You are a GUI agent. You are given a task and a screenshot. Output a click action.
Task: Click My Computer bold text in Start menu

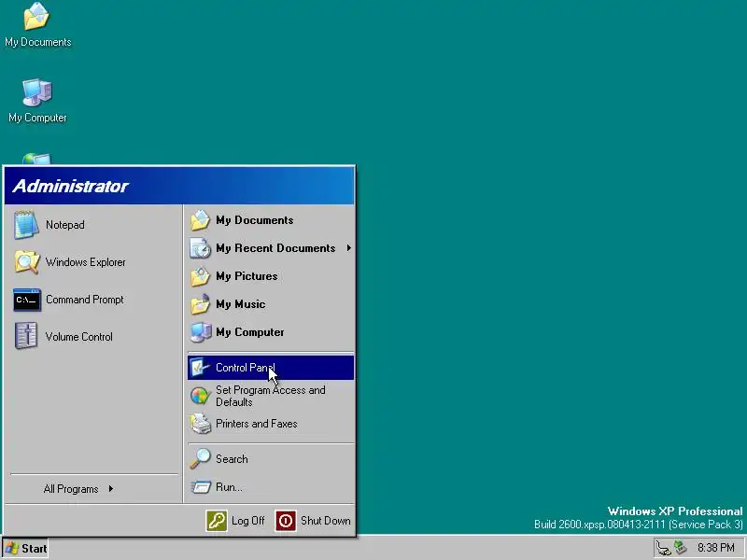(x=250, y=332)
